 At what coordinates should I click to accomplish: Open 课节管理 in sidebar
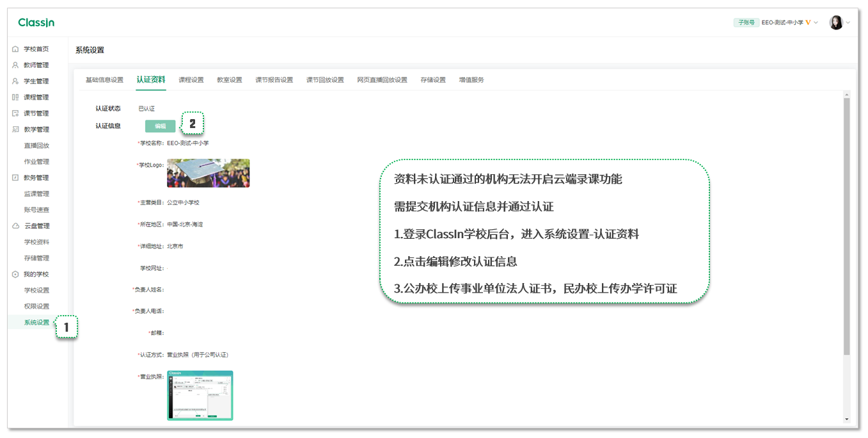(x=36, y=113)
